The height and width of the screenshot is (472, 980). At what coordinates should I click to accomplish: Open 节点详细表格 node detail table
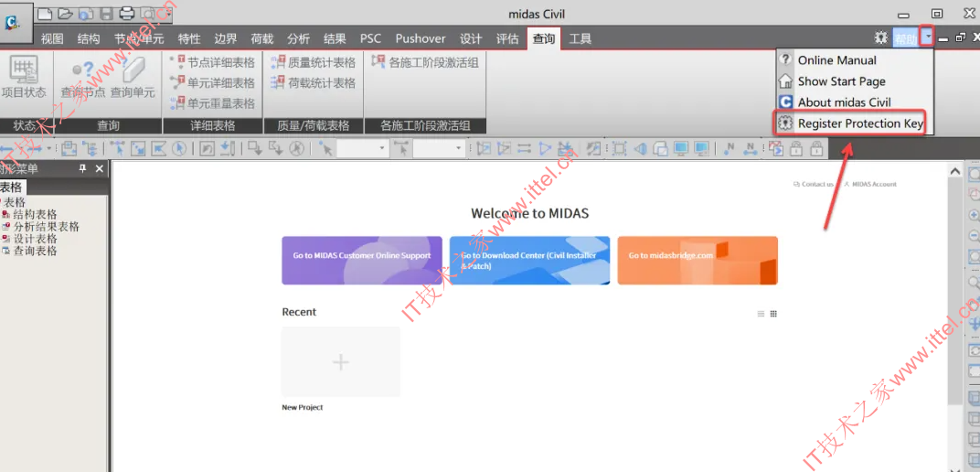(212, 62)
